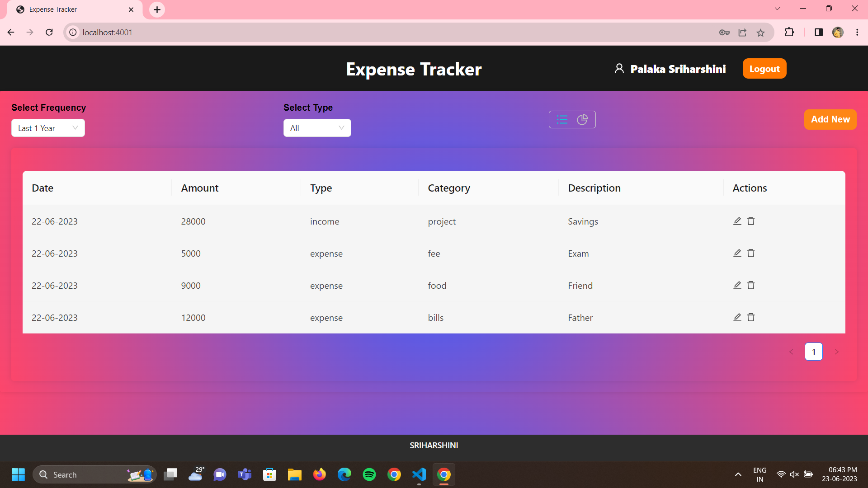Switch to pie chart analytics view
Screen dimensions: 868x488
(x=582, y=119)
